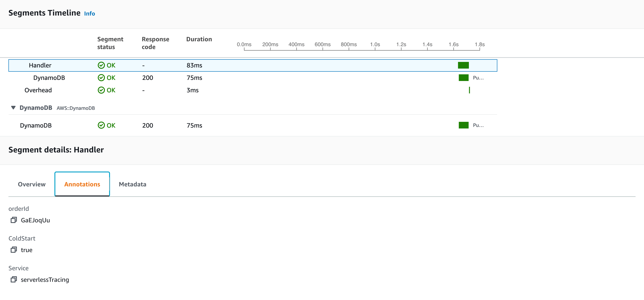644x300 pixels.
Task: Switch to the Metadata tab
Action: [x=132, y=184]
